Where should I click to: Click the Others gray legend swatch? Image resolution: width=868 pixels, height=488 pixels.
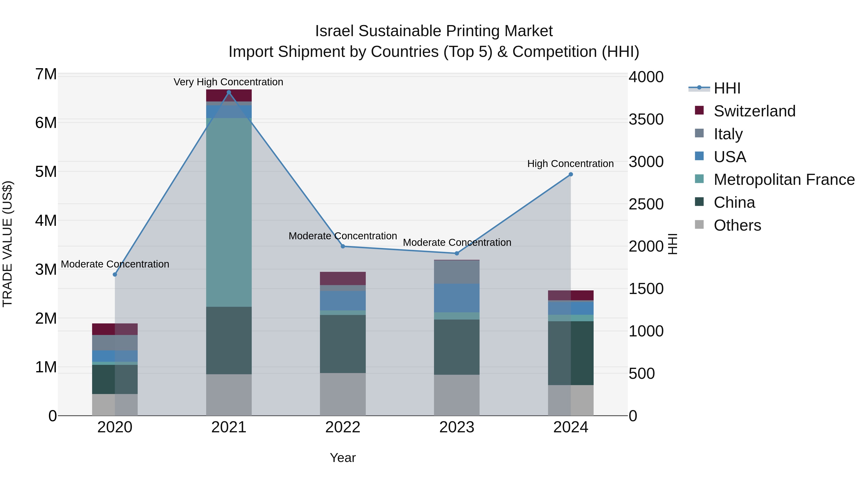coord(699,225)
